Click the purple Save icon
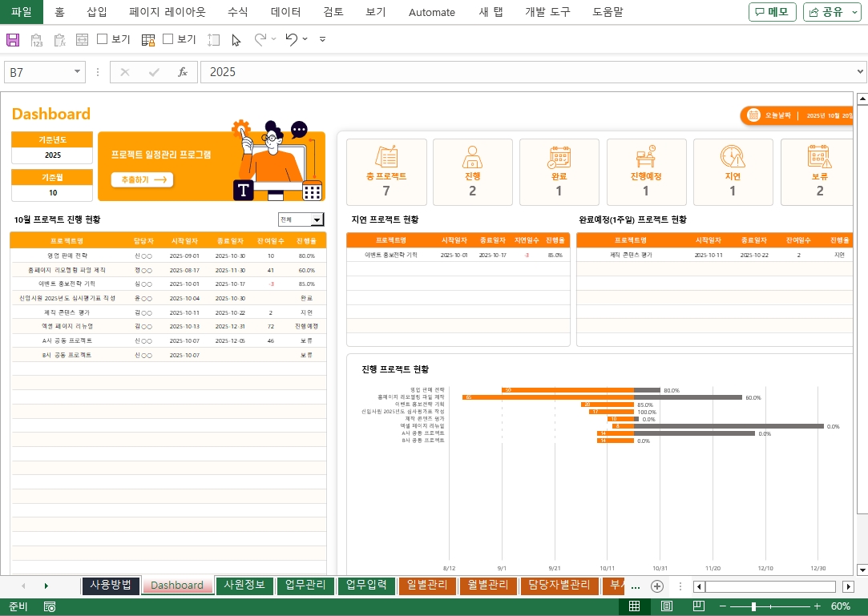The image size is (868, 616). tap(13, 39)
